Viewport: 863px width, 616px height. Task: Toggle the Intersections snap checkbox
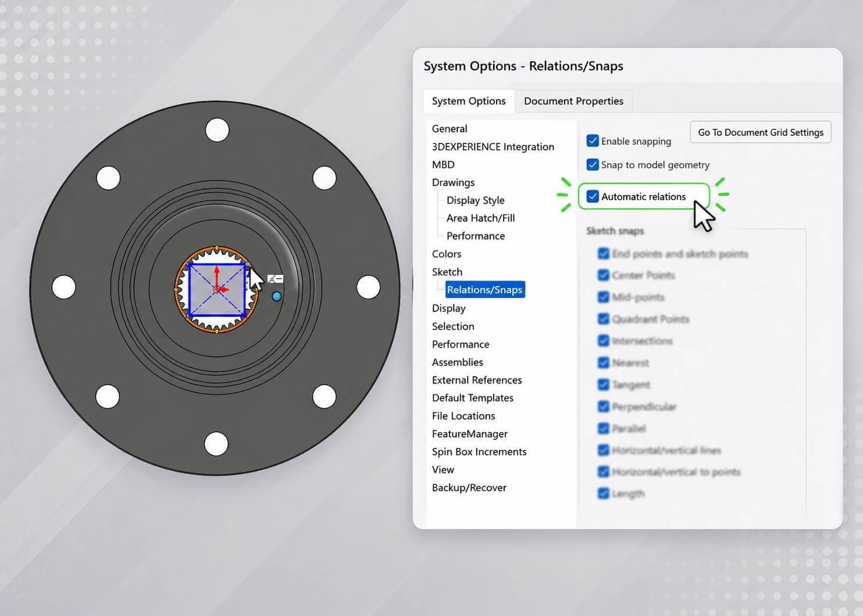pyautogui.click(x=603, y=341)
